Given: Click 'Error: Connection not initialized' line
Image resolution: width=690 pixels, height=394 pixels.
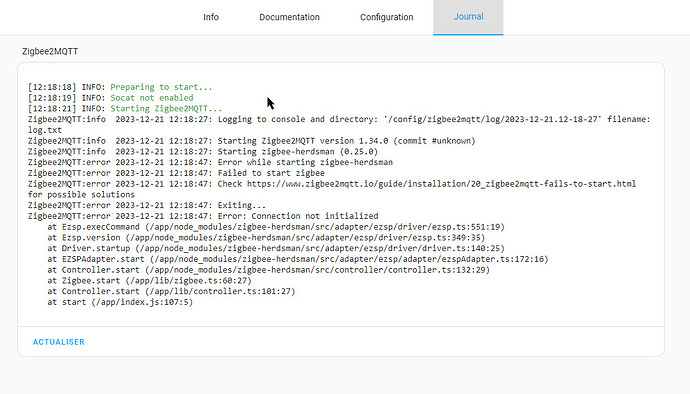Looking at the screenshot, I should click(203, 216).
